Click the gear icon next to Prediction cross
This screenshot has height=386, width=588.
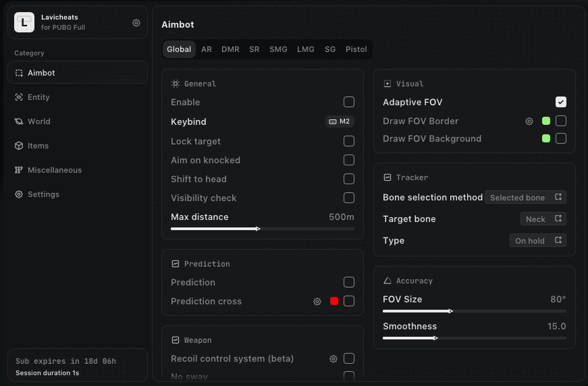point(317,302)
